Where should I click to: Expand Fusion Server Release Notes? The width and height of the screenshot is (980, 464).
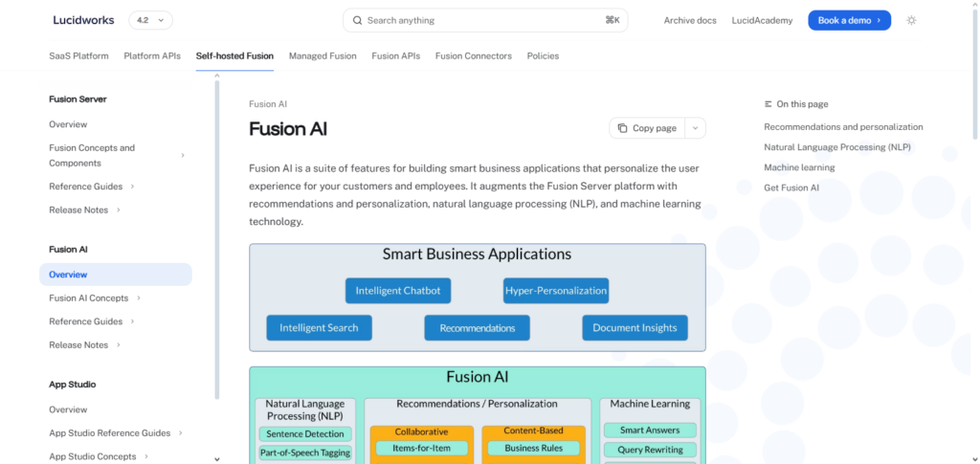[x=118, y=210]
